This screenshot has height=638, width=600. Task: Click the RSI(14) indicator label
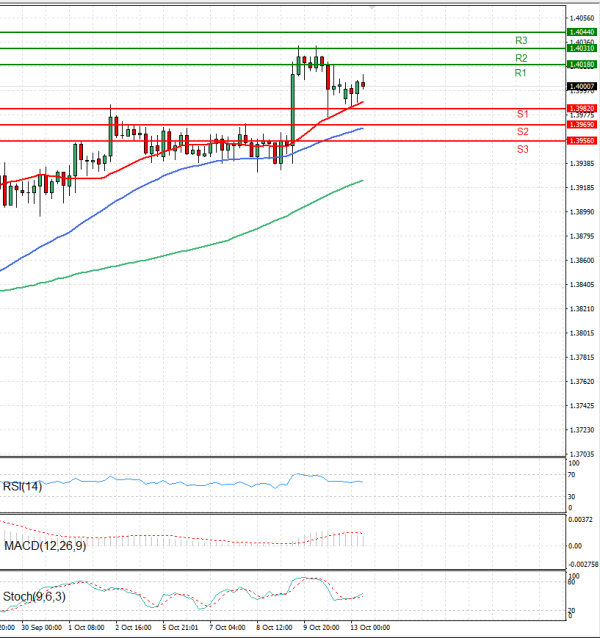point(23,486)
